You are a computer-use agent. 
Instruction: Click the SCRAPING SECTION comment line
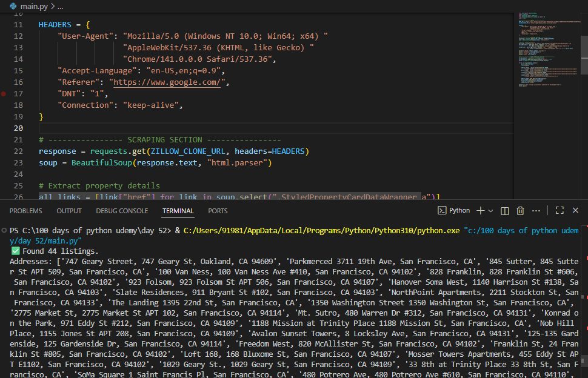click(x=160, y=140)
